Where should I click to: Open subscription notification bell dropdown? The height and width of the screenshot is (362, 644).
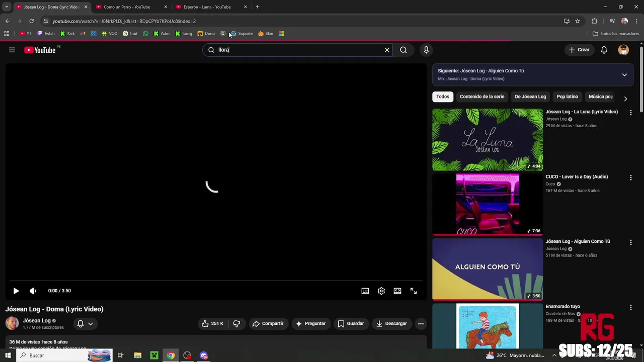[x=85, y=324]
